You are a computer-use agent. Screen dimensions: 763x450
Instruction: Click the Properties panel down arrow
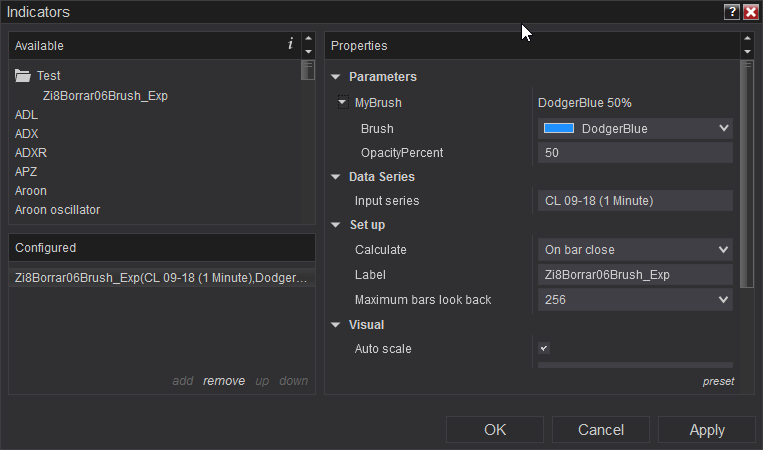747,52
